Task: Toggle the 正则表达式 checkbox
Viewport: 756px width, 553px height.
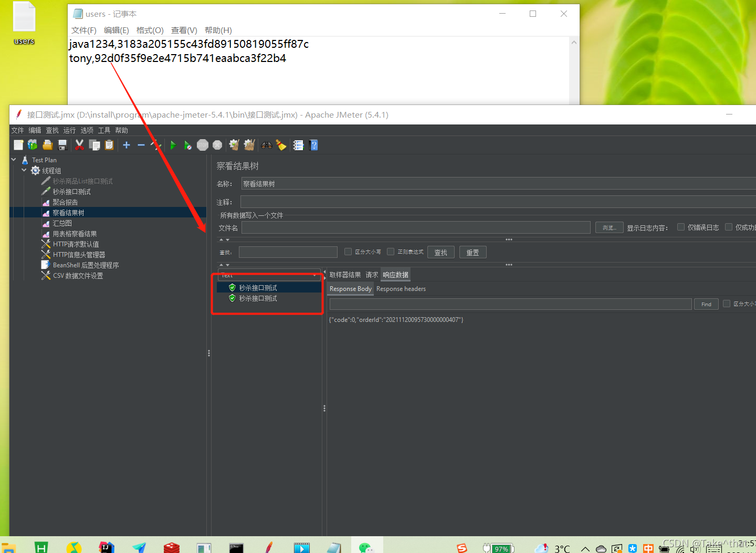Action: coord(391,252)
